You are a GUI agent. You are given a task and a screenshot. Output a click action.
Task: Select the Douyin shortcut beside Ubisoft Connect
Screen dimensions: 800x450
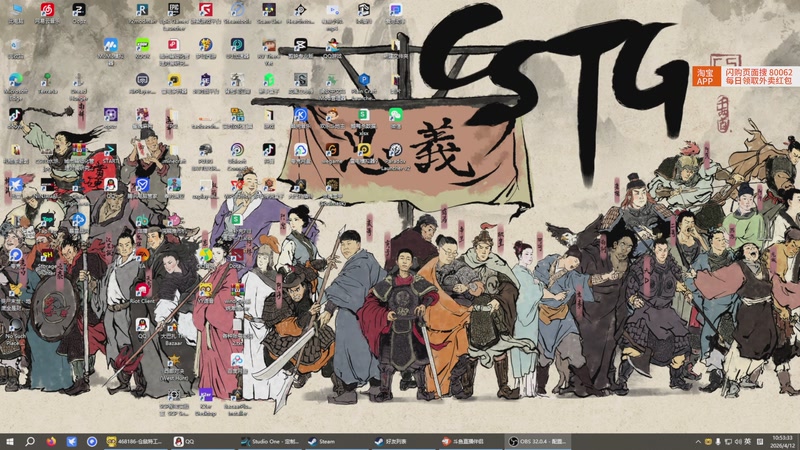click(269, 153)
